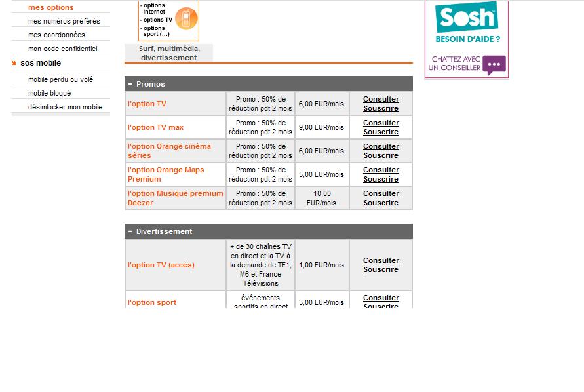Click Consulter for Orange Maps Premium
Image resolution: width=584 pixels, height=392 pixels.
point(381,170)
